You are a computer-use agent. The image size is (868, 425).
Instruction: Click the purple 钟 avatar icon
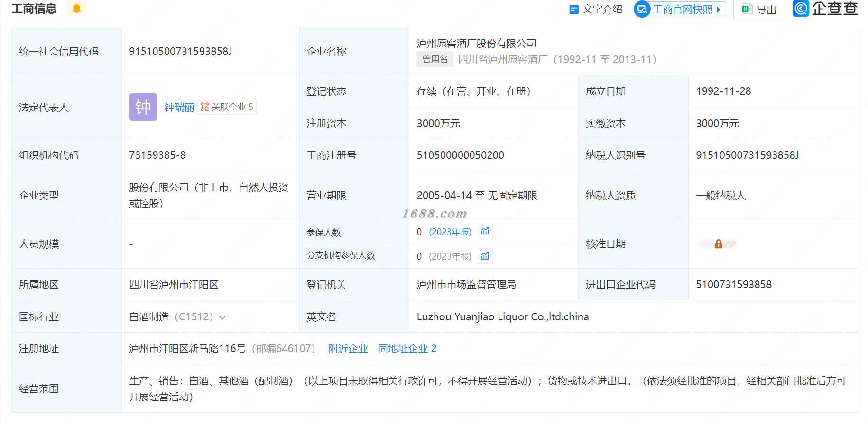coord(143,107)
